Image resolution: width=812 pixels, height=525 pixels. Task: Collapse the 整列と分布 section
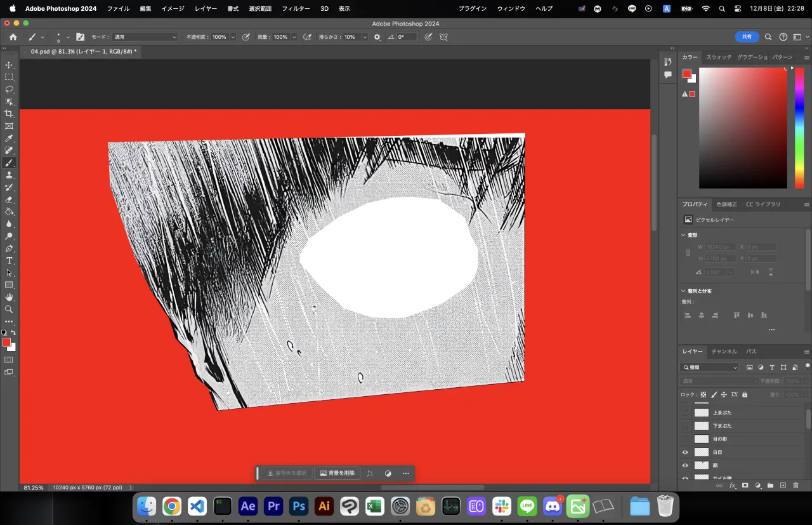click(x=683, y=291)
